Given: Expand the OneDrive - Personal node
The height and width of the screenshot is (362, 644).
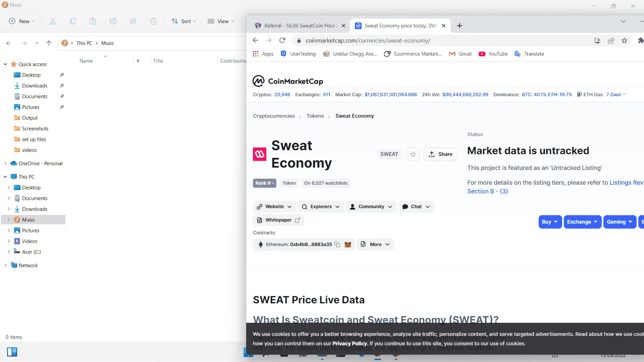Looking at the screenshot, I should (5, 163).
